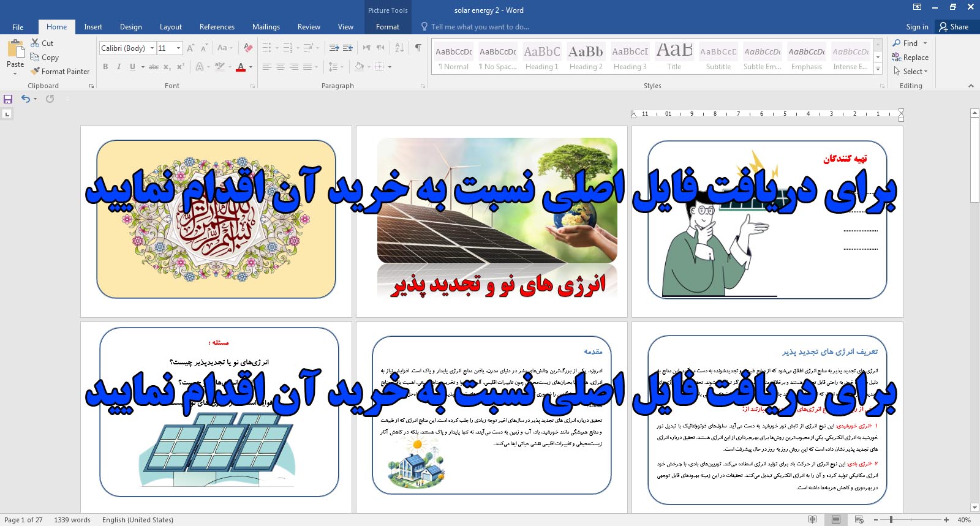Click the Save icon in quick access toolbar
This screenshot has width=980, height=526.
click(8, 99)
